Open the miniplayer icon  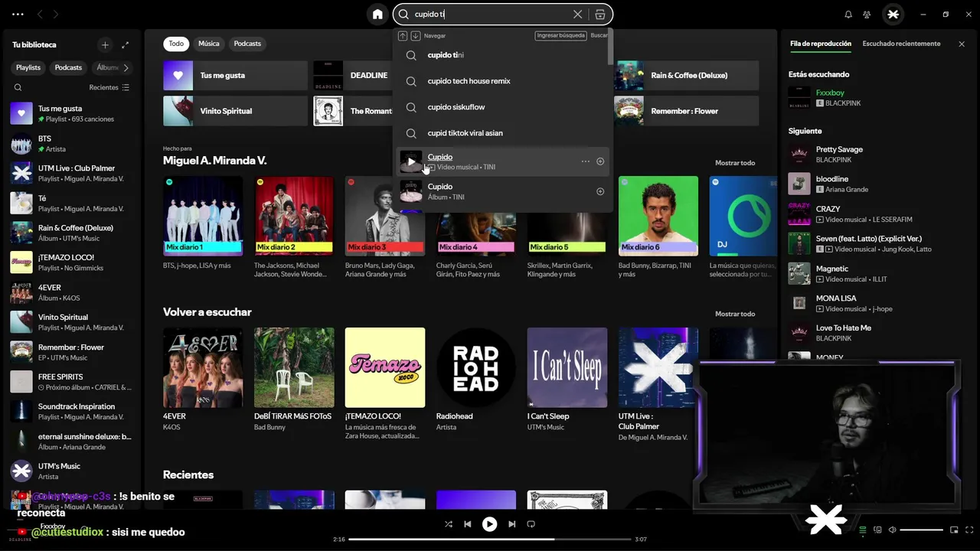coord(954,530)
